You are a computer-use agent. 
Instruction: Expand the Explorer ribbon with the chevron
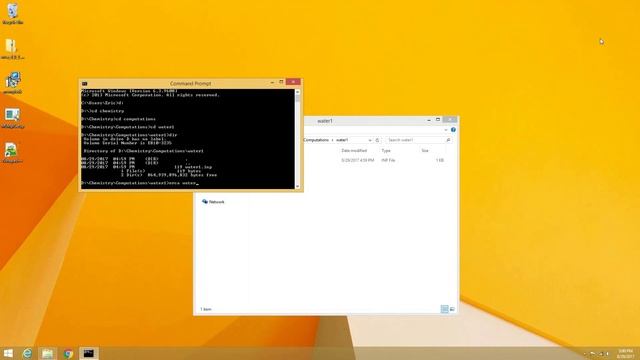(x=446, y=130)
